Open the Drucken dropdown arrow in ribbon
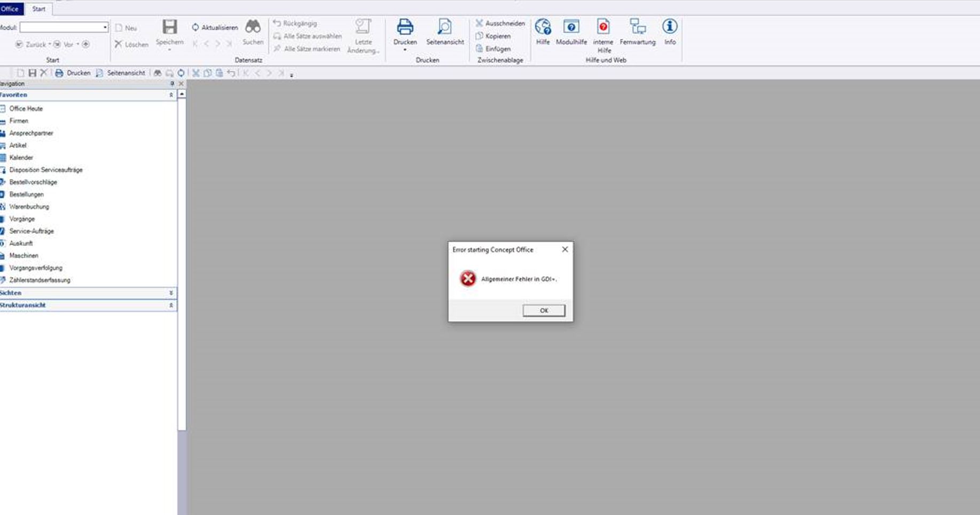This screenshot has height=515, width=980. tap(405, 50)
